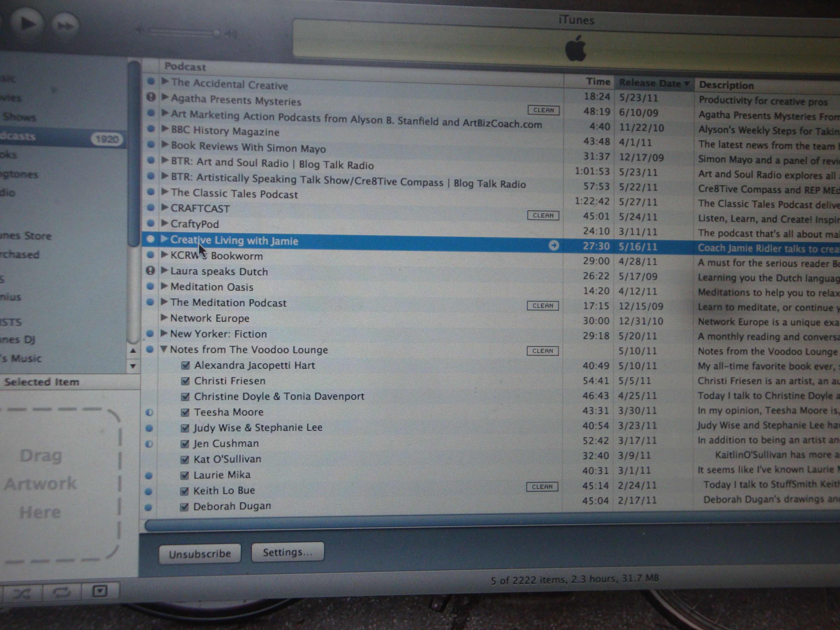Toggle the Kat O'Sullivan episode checkbox
The image size is (840, 630).
pyautogui.click(x=185, y=460)
